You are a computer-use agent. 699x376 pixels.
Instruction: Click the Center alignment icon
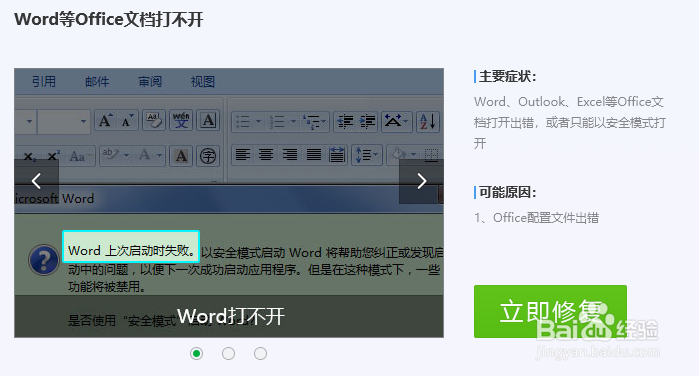(x=266, y=155)
